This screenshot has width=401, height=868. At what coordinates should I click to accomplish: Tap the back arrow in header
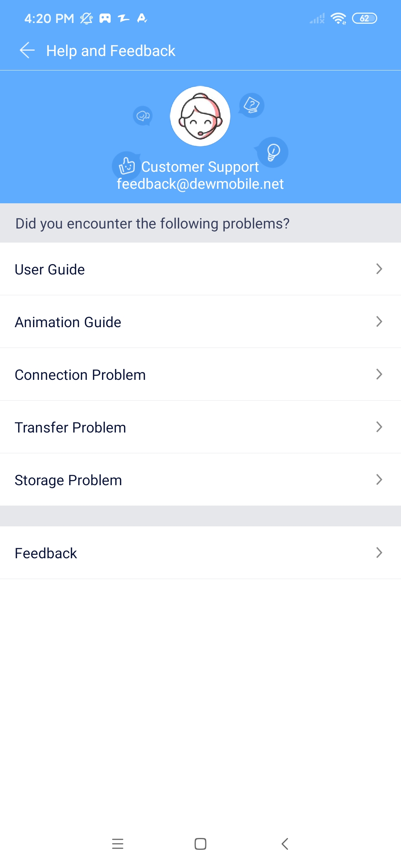[x=27, y=50]
